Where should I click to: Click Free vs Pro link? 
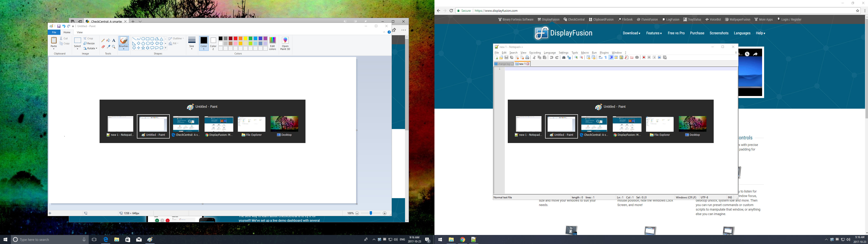676,33
